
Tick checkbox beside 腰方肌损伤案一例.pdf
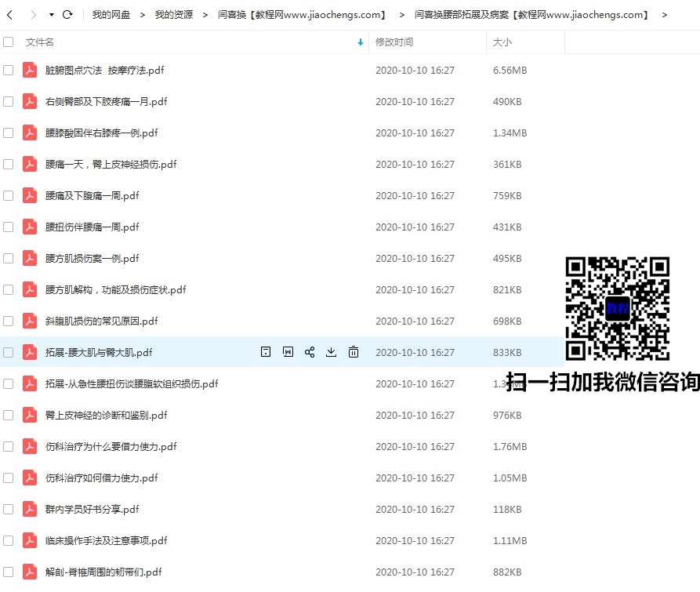coord(8,258)
